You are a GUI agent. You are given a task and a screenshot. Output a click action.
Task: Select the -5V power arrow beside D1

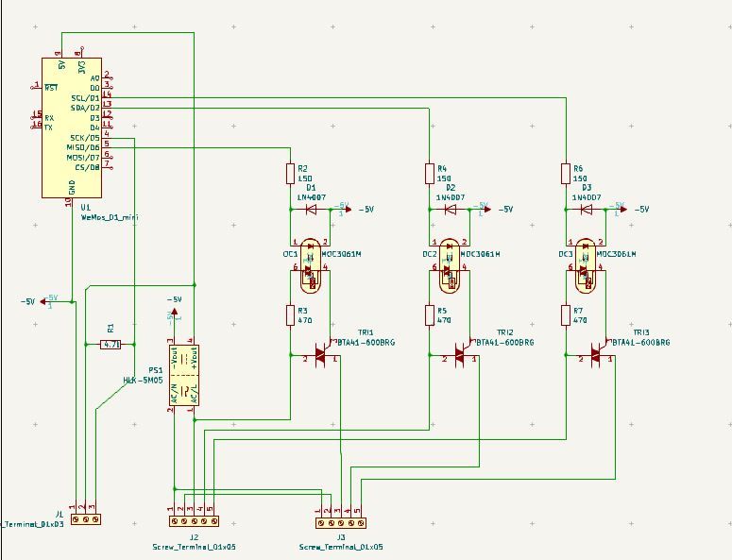tap(349, 210)
